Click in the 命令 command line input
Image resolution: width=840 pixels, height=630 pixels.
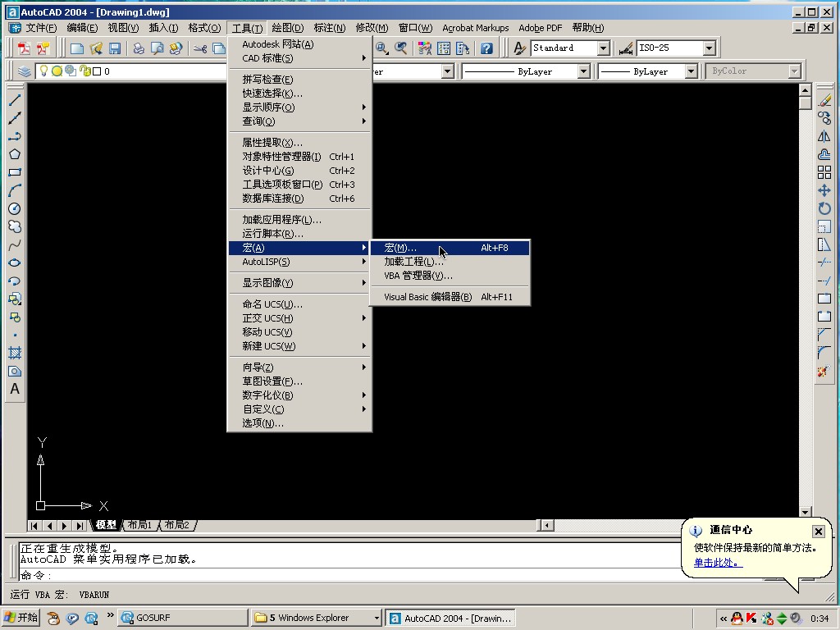click(x=348, y=575)
